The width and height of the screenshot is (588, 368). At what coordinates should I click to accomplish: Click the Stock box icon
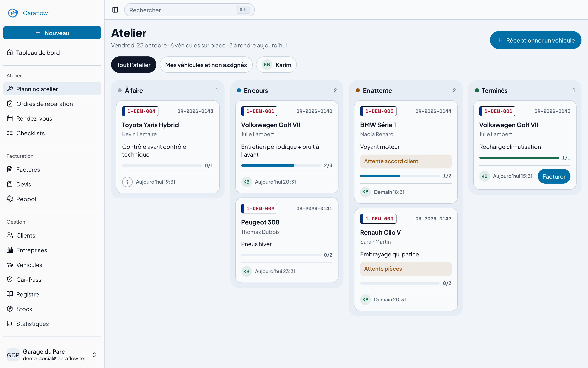[x=10, y=309]
